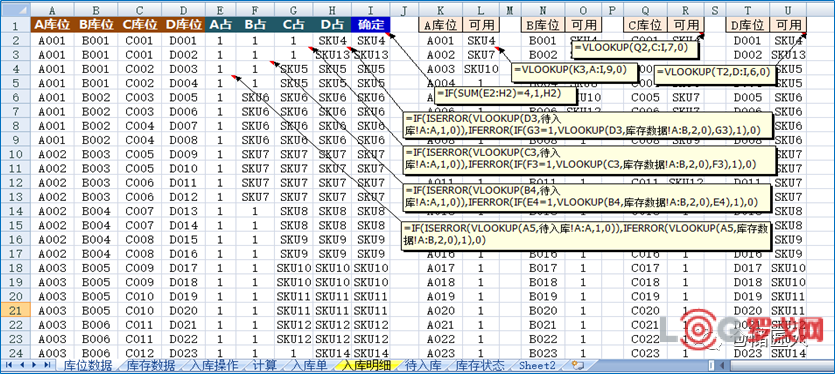The image size is (835, 374).
Task: Select cell A017 in column K
Action: click(441, 268)
